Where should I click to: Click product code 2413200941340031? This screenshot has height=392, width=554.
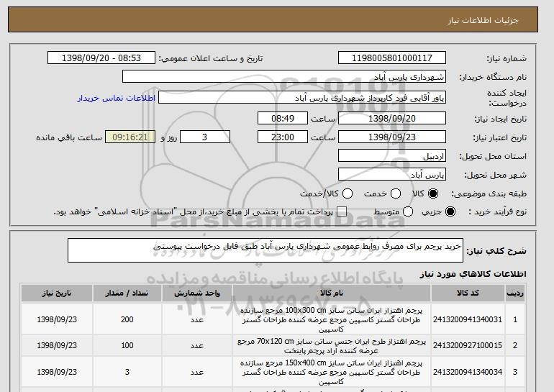(x=468, y=319)
